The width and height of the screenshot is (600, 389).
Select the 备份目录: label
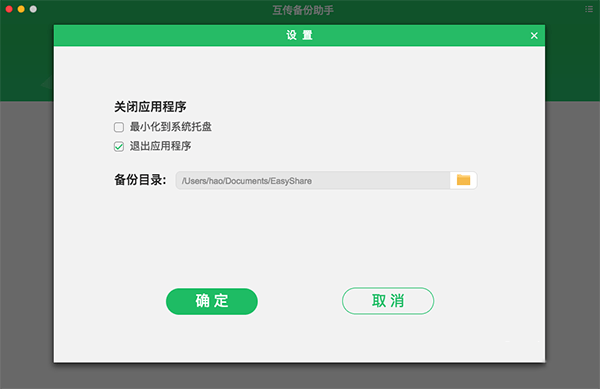click(140, 180)
